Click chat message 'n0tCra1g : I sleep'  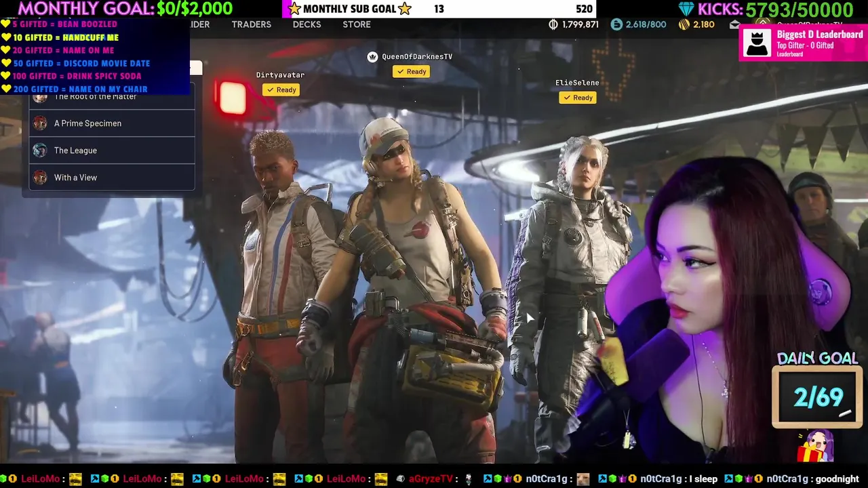pyautogui.click(x=679, y=479)
